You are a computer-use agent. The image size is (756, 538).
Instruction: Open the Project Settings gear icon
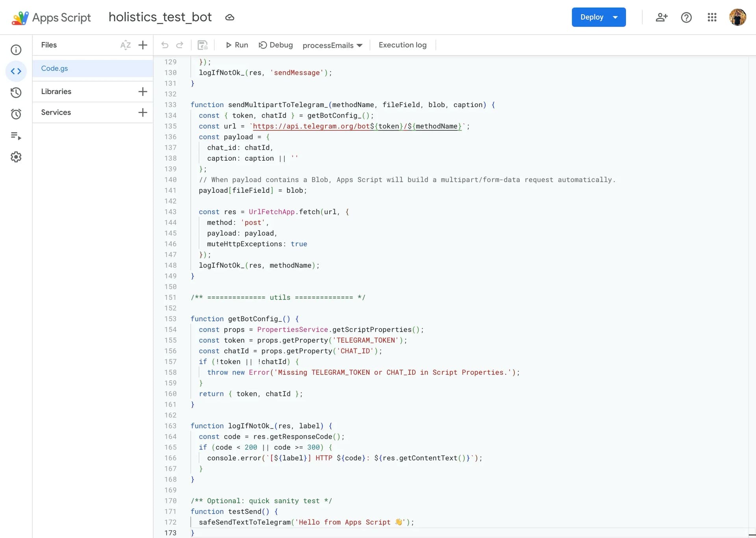pos(16,157)
